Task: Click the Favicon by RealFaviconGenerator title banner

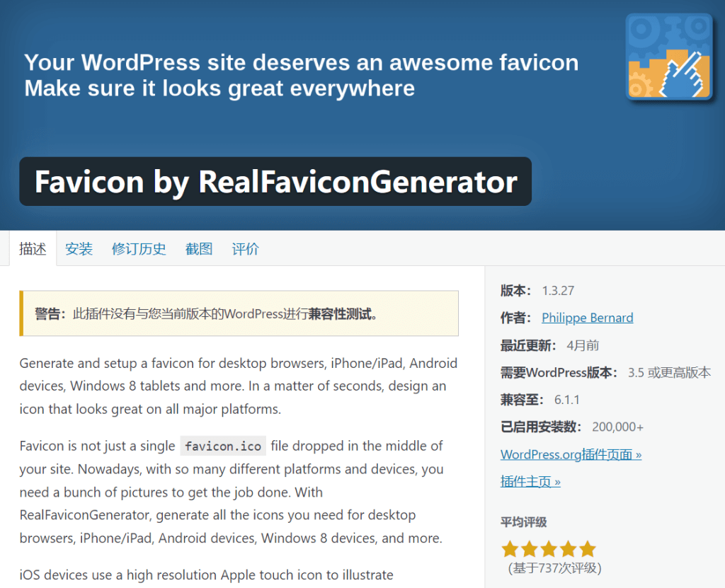Action: tap(275, 181)
